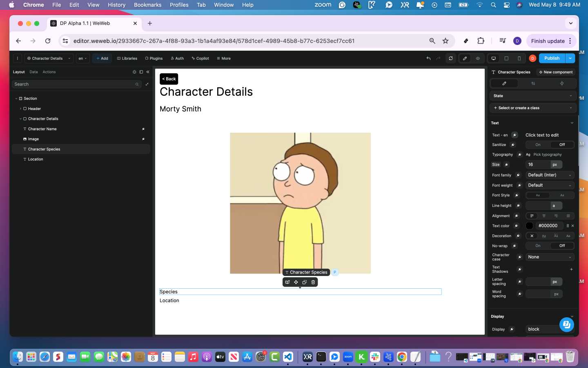The width and height of the screenshot is (588, 368).
Task: Add a text shadow with plus icon
Action: [571, 269]
